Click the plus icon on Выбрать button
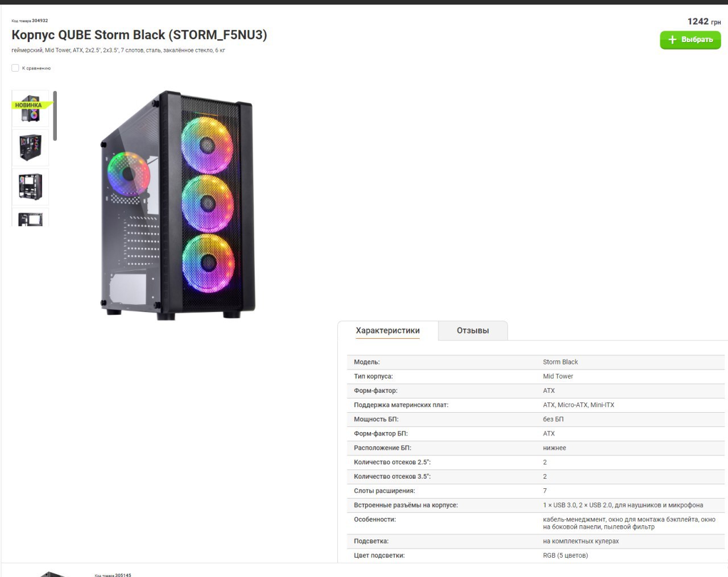728x577 pixels. [x=672, y=40]
